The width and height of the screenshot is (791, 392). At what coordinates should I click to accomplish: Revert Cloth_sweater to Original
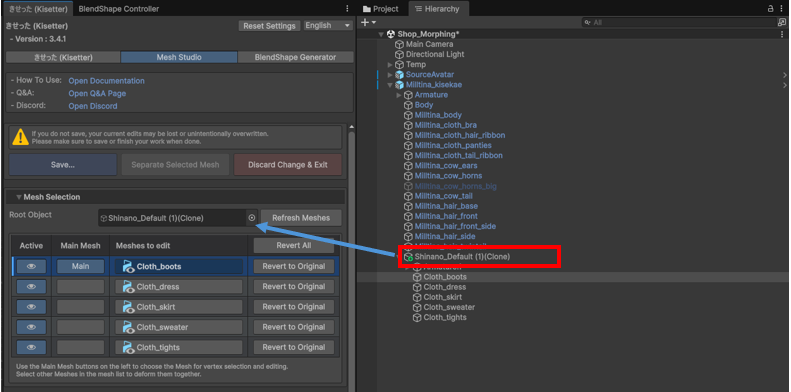[x=294, y=327]
